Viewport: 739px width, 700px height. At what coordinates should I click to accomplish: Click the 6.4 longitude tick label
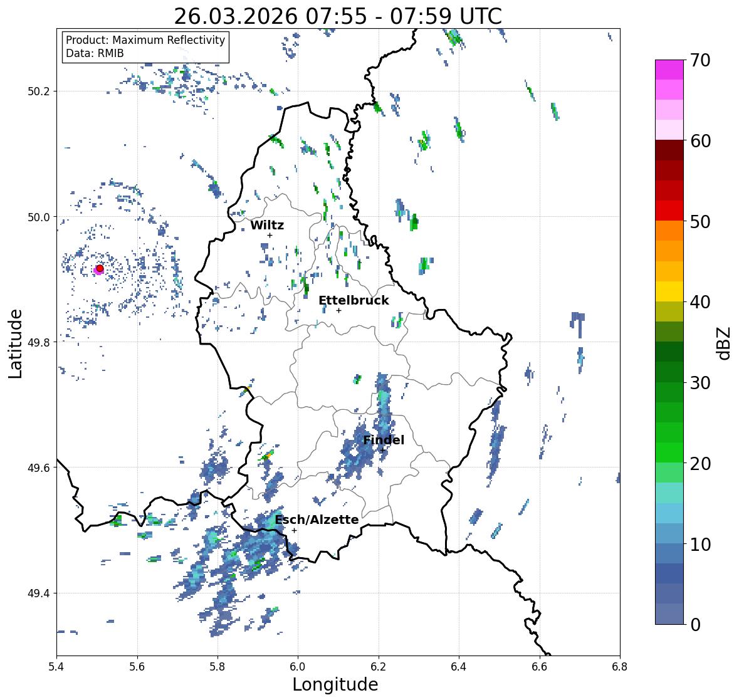coord(459,667)
